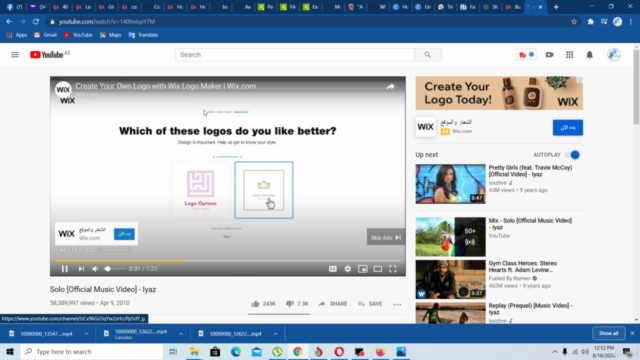This screenshot has width=640, height=360.
Task: Show hidden system tray icons
Action: (554, 351)
